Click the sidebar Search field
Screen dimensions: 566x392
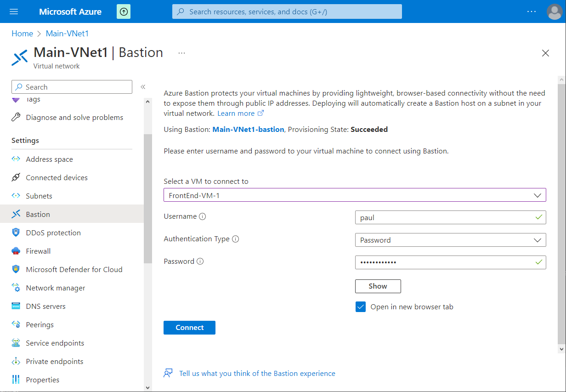point(72,87)
